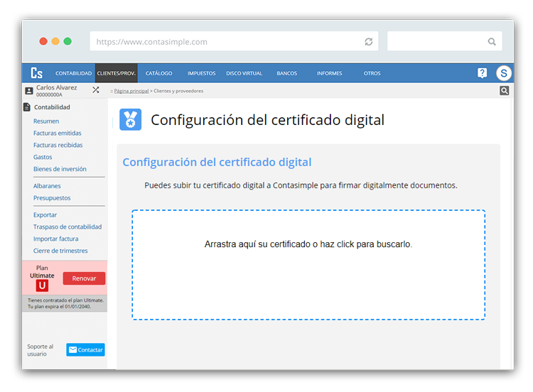Open Bienes de inversión sidebar link
Viewport: 533px width, 392px height.
pyautogui.click(x=60, y=169)
